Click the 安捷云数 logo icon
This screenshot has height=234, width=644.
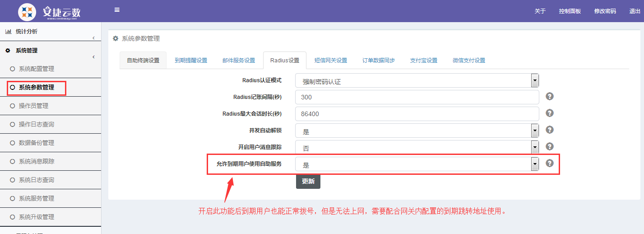pyautogui.click(x=27, y=11)
